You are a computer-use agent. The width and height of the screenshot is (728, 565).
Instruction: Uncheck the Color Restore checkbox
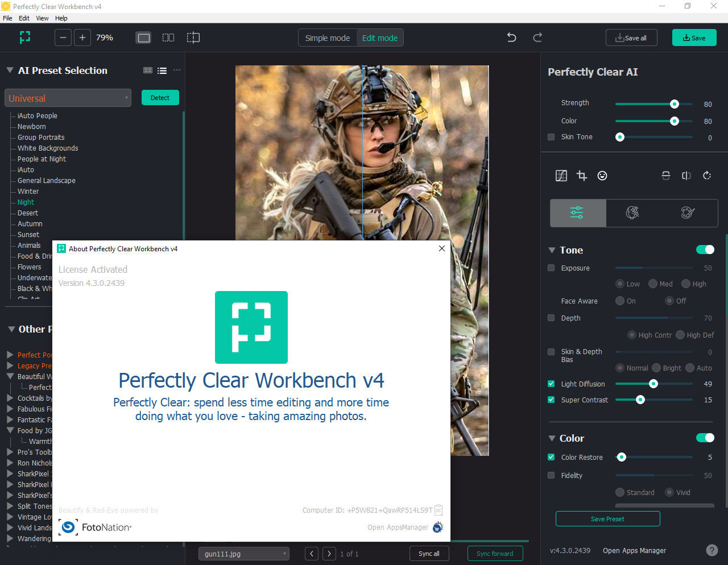click(551, 457)
